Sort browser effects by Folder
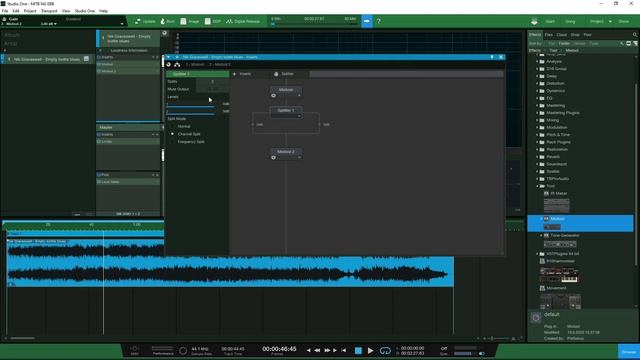This screenshot has width=640, height=360. coord(564,43)
